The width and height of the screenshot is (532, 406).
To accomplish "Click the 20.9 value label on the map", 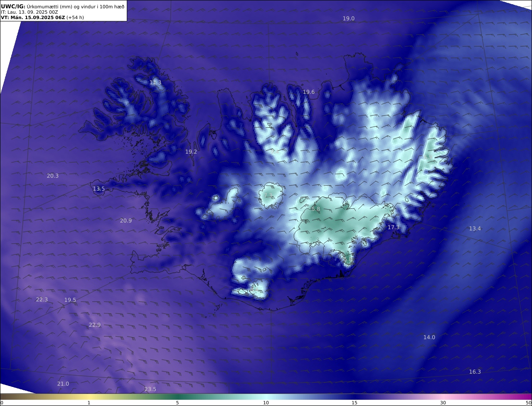I will tap(126, 221).
